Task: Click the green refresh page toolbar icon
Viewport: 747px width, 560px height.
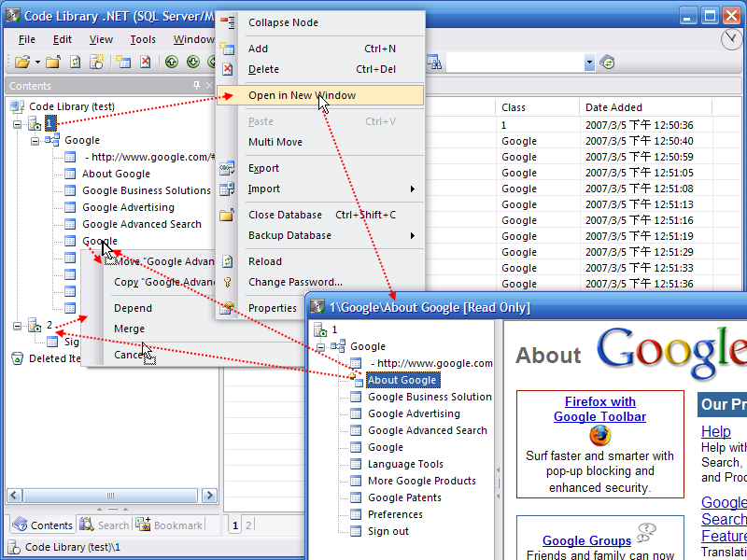Action: point(76,62)
